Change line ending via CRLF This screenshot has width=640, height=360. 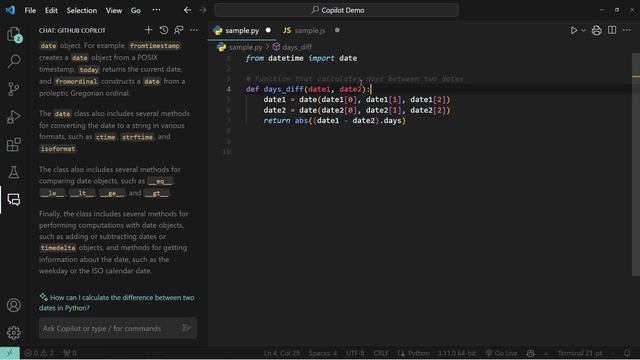click(x=381, y=353)
